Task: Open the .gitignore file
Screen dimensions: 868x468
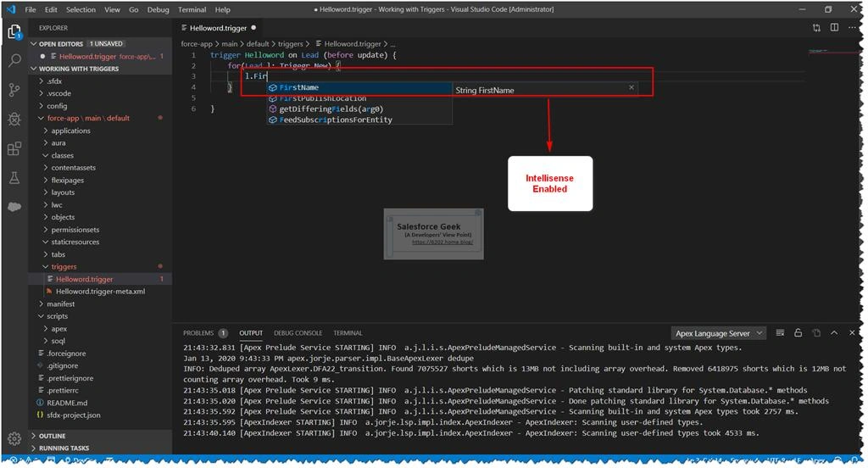Action: 100,365
